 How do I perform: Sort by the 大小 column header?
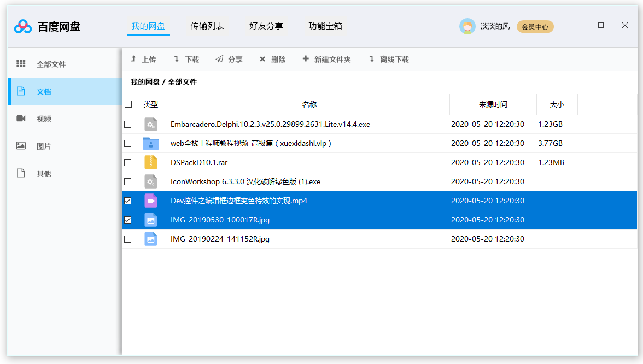557,104
